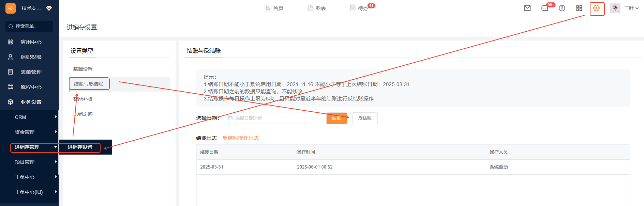Open the app grid icon
The width and height of the screenshot is (644, 206).
click(579, 8)
